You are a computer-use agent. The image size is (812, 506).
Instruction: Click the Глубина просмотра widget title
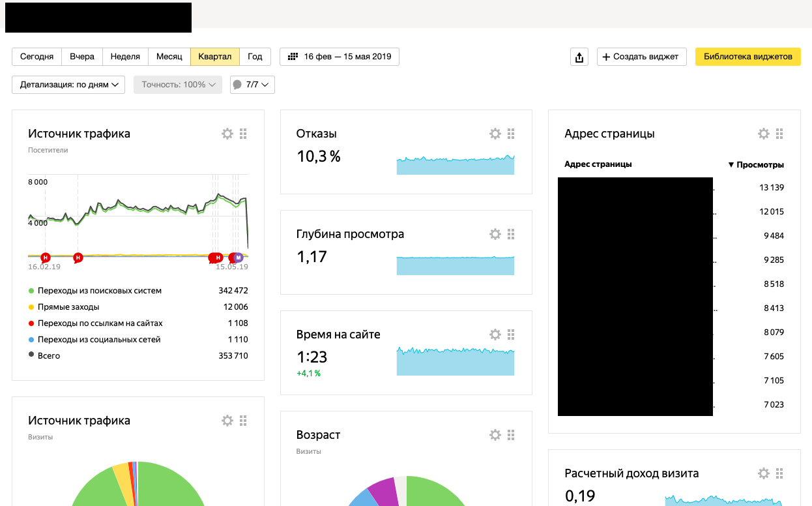point(351,234)
